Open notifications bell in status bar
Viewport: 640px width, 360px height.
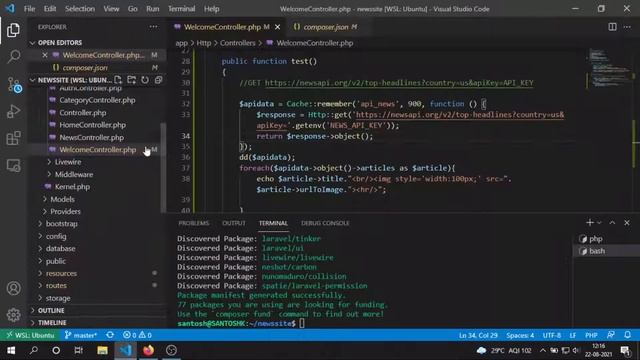628,335
